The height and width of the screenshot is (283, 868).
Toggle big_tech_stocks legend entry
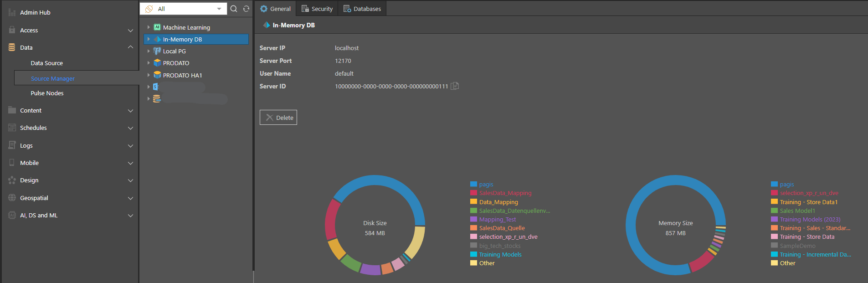click(499, 246)
